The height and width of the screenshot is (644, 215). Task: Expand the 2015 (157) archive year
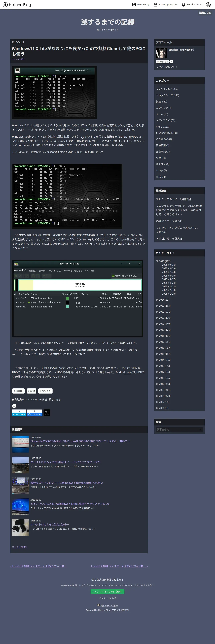[x=157, y=354]
